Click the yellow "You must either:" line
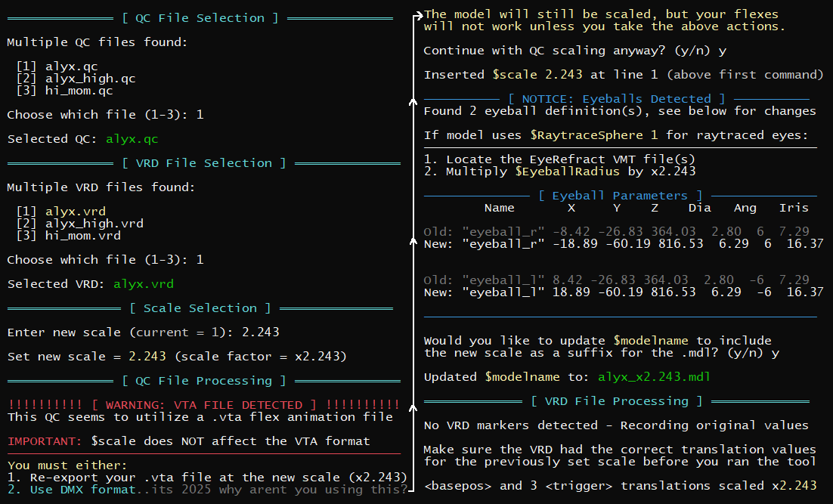The width and height of the screenshot is (833, 504). 67,465
